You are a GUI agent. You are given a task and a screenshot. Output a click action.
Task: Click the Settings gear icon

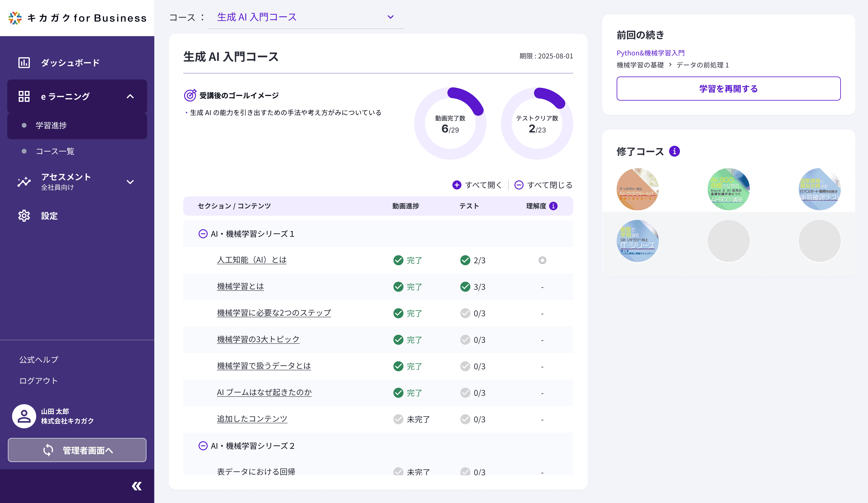tap(24, 216)
